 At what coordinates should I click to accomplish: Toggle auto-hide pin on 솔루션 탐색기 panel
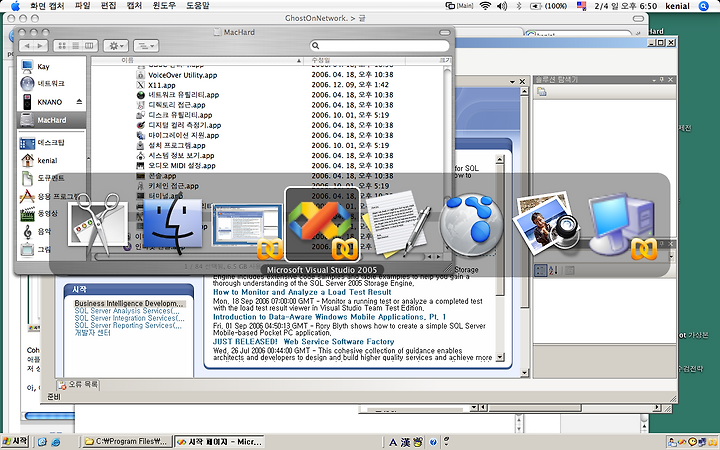(662, 80)
